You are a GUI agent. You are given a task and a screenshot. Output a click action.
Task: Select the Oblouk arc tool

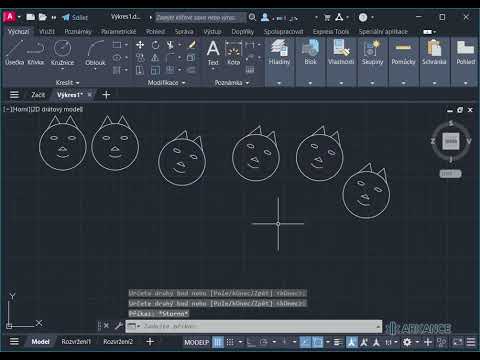(x=95, y=53)
